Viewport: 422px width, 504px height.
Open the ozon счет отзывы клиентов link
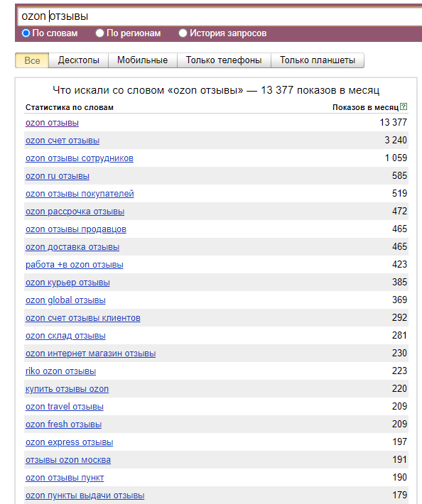(x=83, y=318)
